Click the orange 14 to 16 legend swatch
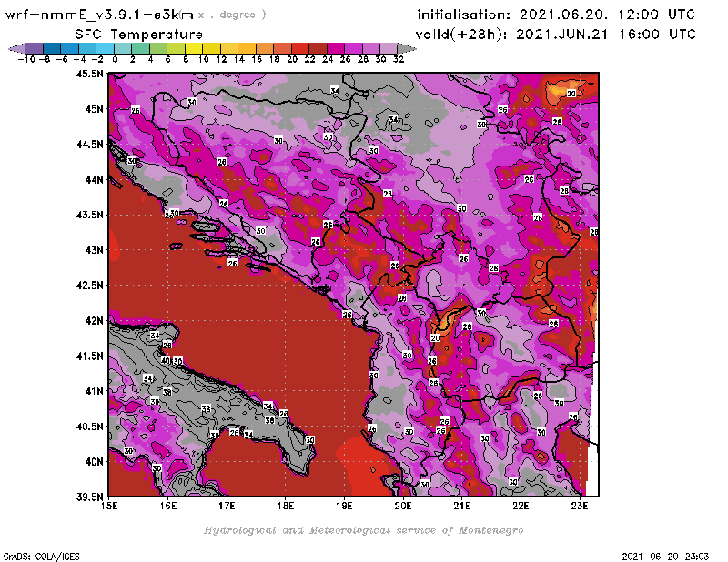This screenshot has height=562, width=728. point(247,48)
